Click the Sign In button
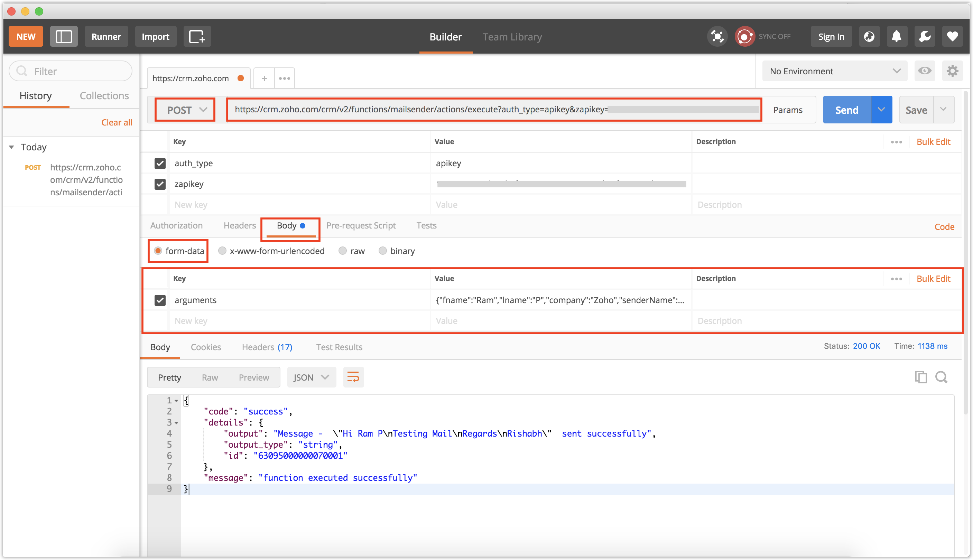This screenshot has height=560, width=973. (831, 37)
